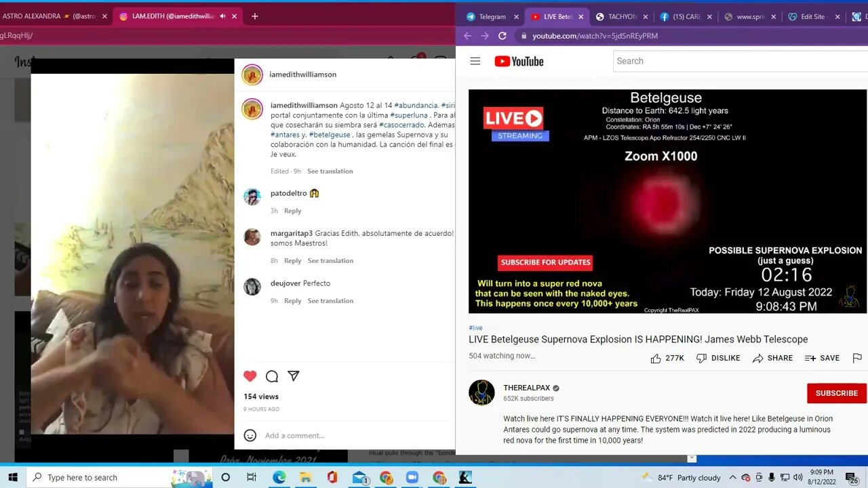Switch to the (15) CARE Facebook tab
This screenshot has width=868, height=488.
click(685, 16)
